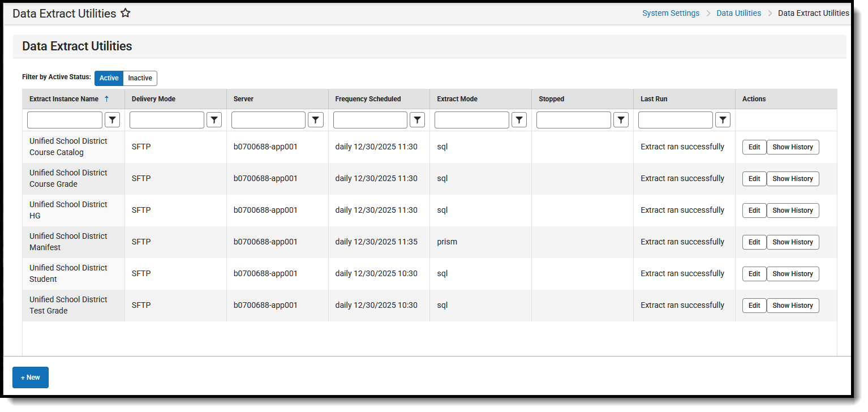This screenshot has height=412, width=868.
Task: Create a new extract with the New button
Action: coord(30,377)
